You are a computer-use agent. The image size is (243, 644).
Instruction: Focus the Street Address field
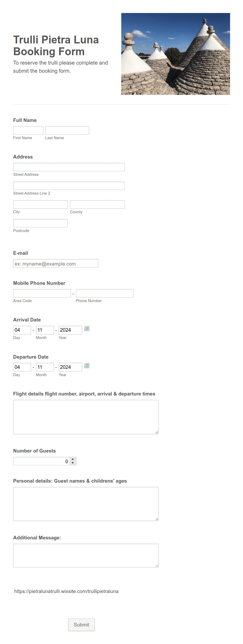(x=69, y=167)
